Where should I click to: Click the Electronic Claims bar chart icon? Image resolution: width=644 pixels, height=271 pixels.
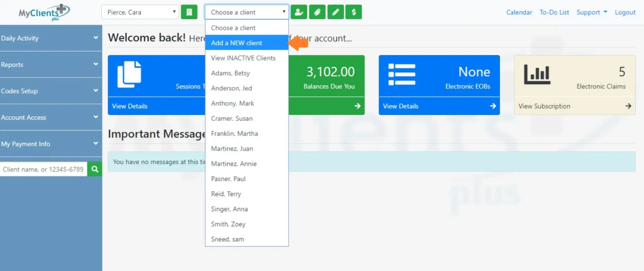coord(537,74)
